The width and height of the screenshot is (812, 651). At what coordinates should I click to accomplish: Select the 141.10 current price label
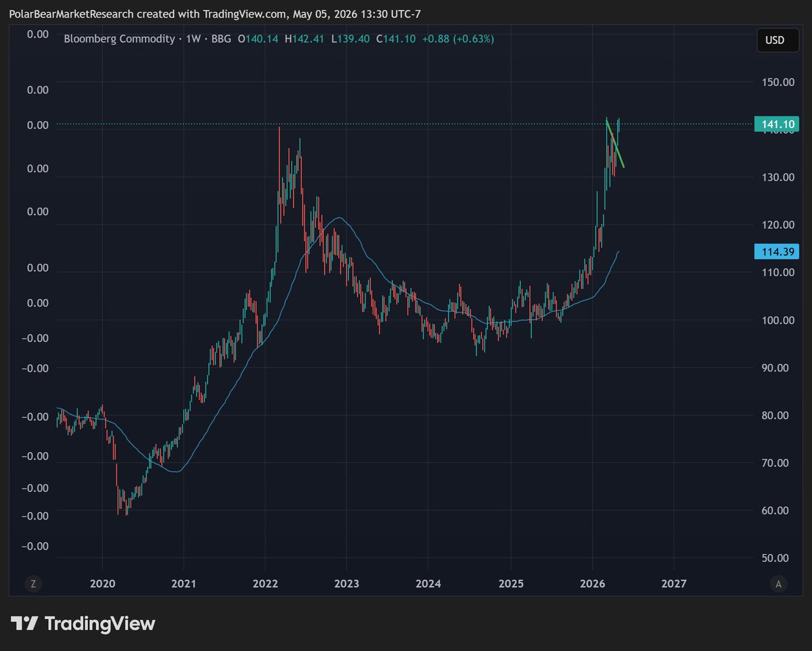click(777, 124)
